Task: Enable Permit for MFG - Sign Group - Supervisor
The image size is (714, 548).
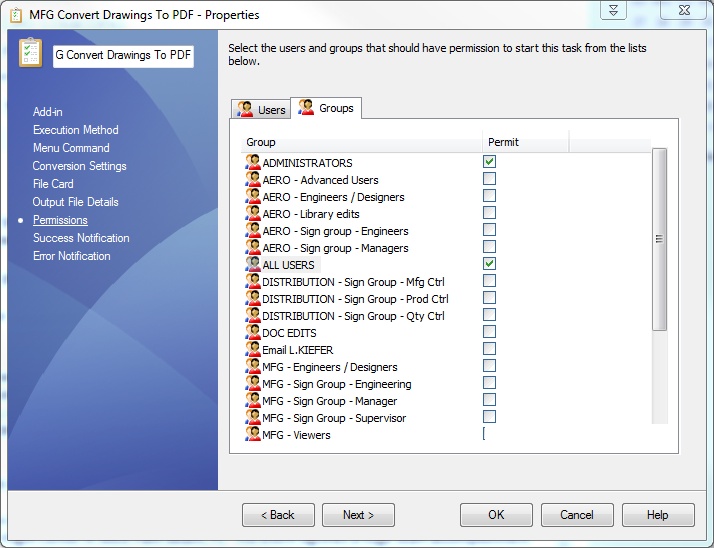Action: tap(490, 416)
